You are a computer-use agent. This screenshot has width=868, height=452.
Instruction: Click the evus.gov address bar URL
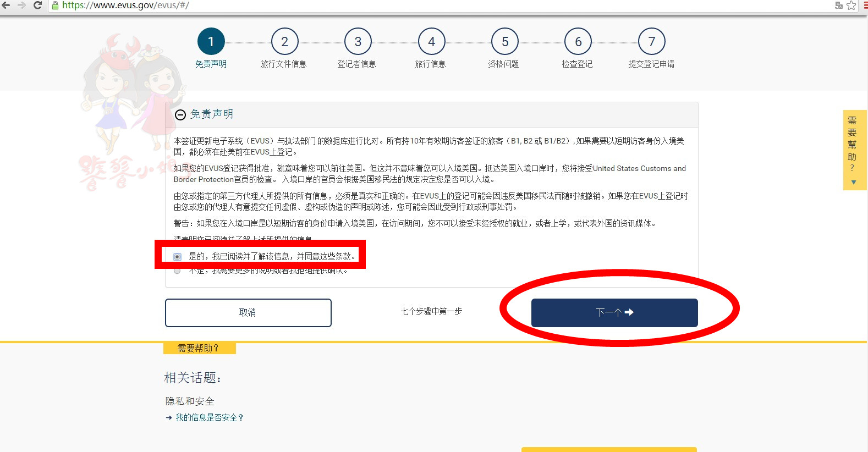point(125,5)
